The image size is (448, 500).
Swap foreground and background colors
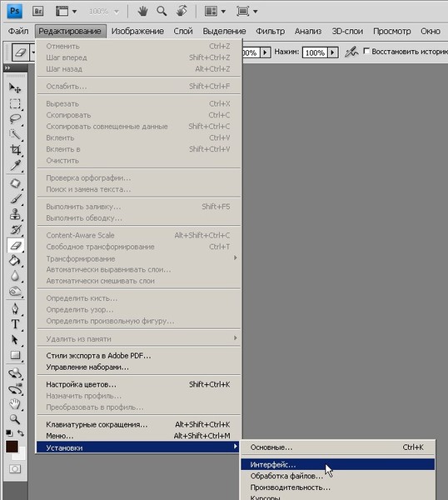(x=21, y=432)
